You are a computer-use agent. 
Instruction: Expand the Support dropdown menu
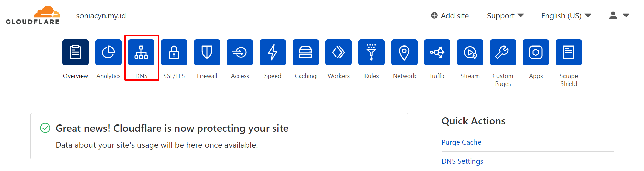(x=506, y=16)
